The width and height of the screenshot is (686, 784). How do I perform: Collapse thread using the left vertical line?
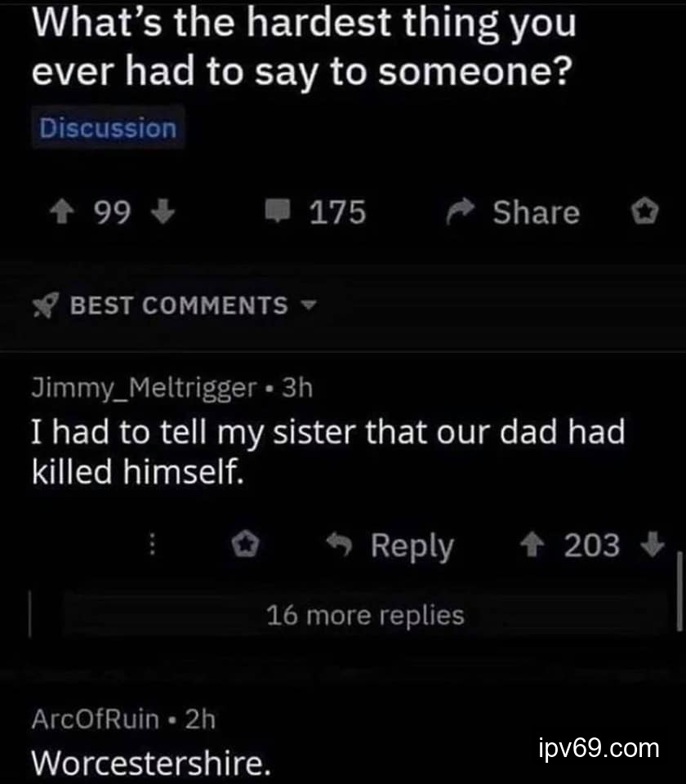(32, 614)
